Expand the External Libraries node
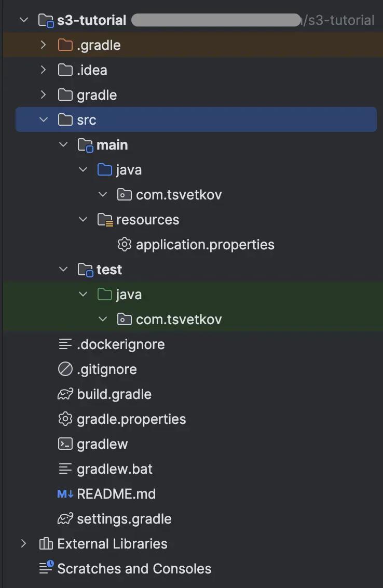 click(23, 543)
